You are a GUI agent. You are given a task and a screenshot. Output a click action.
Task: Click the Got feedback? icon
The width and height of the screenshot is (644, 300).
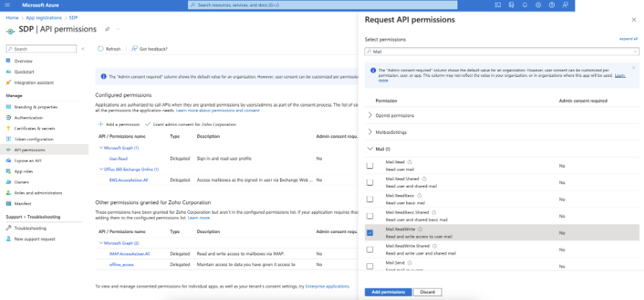[134, 49]
